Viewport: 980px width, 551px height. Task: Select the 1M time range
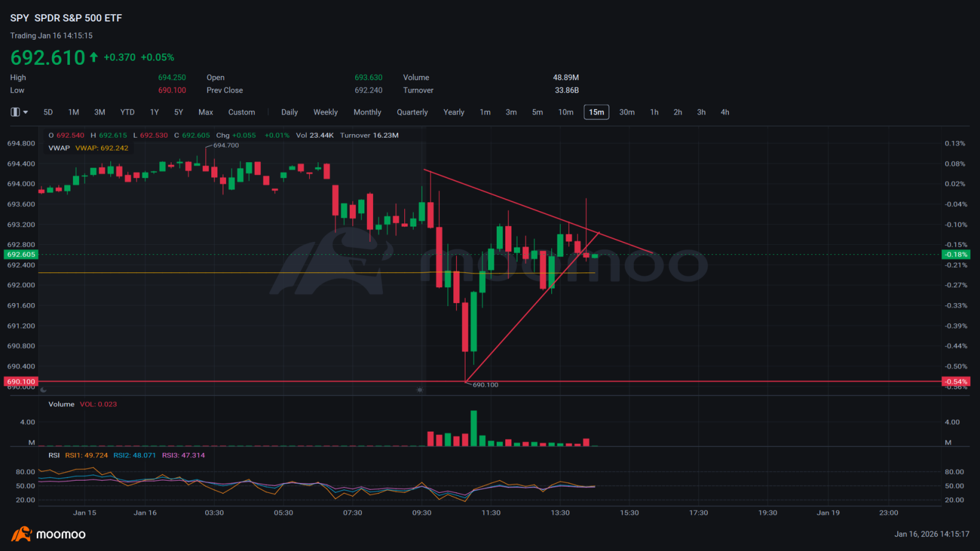[73, 112]
